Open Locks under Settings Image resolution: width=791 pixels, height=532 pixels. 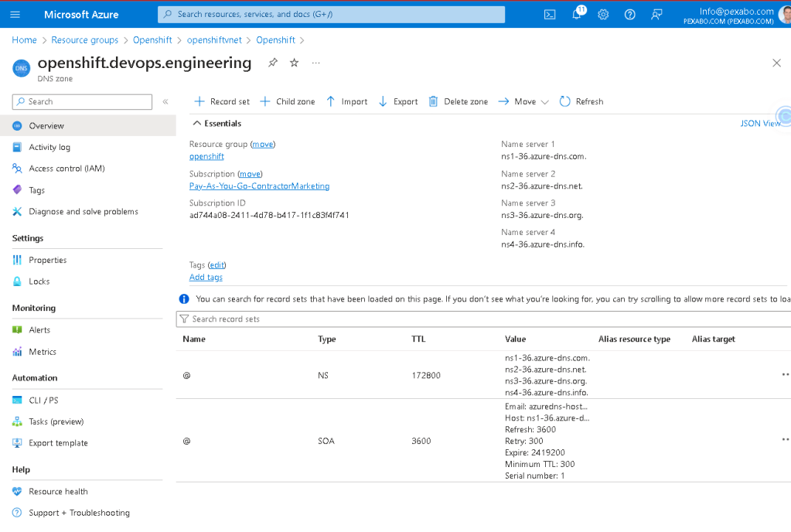(39, 281)
